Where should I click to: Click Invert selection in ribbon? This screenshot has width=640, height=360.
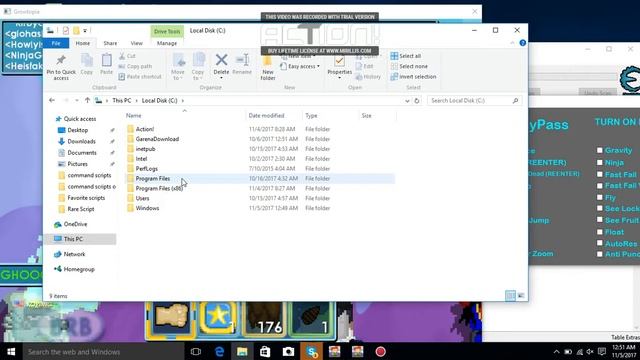(413, 77)
